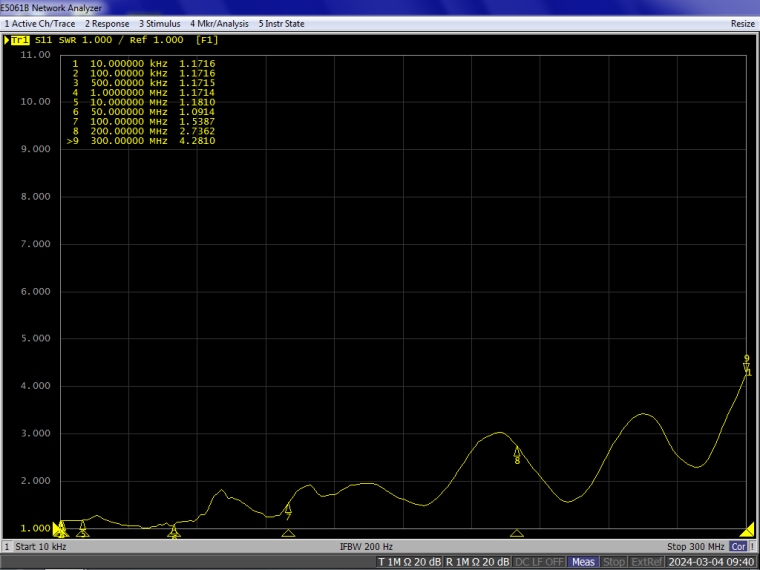760x570 pixels.
Task: Select active marker 9 at trace end
Action: 746,364
